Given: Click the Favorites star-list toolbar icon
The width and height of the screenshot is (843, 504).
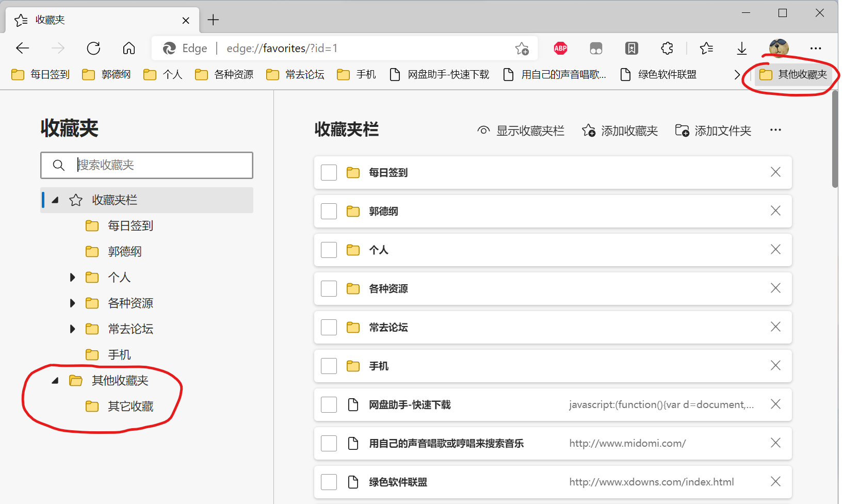Looking at the screenshot, I should pyautogui.click(x=706, y=48).
